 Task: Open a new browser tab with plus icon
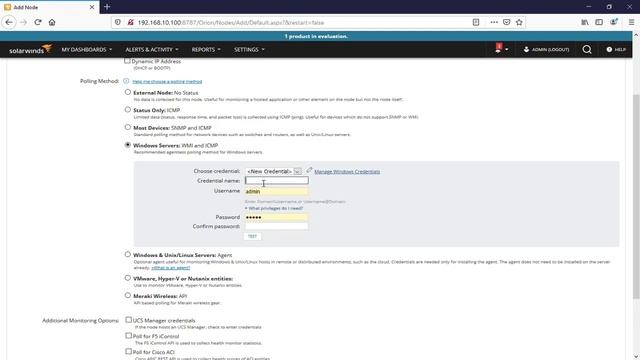107,7
